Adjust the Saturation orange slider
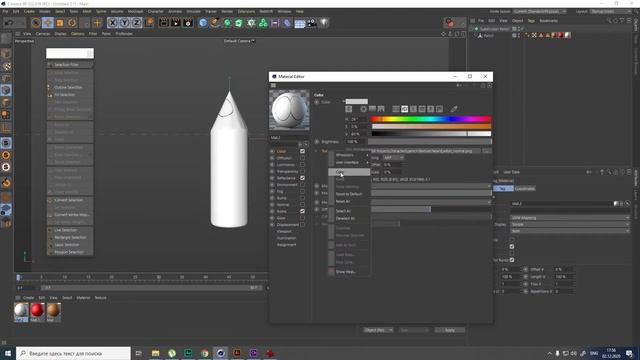This screenshot has height=360, width=640. coord(431,127)
